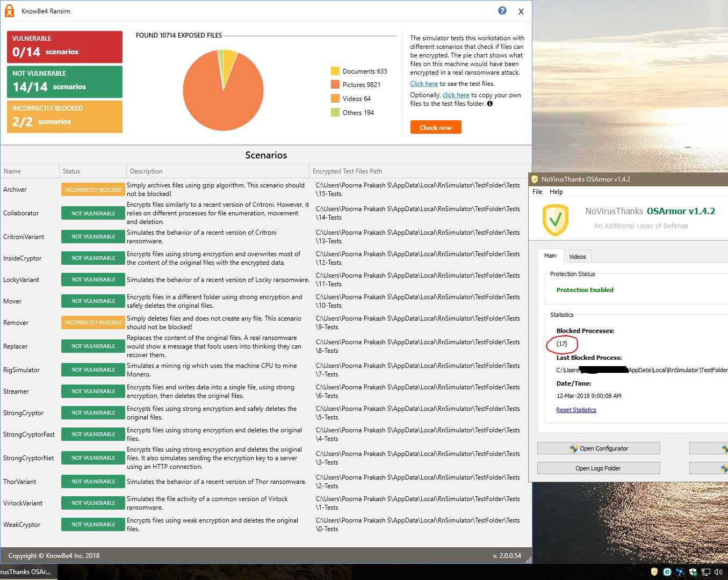Image resolution: width=728 pixels, height=580 pixels.
Task: Select the Streamer scenario name
Action: pos(16,392)
